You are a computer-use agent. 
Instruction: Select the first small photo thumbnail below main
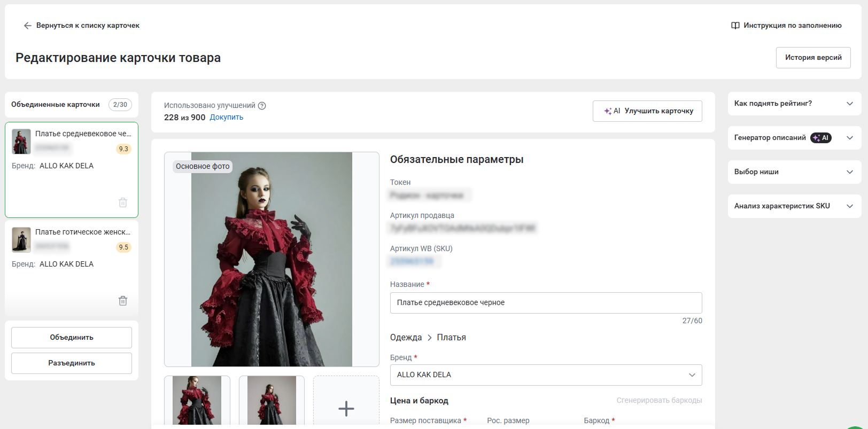(197, 401)
